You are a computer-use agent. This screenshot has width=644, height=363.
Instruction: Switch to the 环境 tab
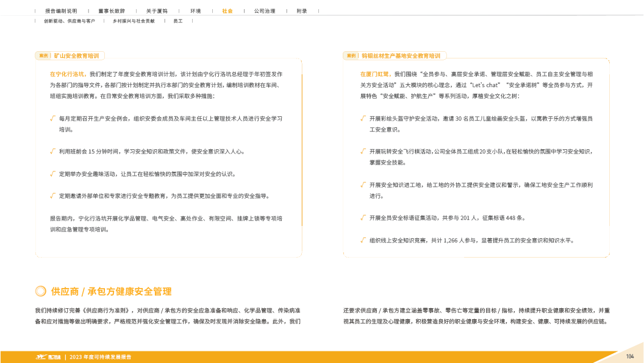[195, 11]
